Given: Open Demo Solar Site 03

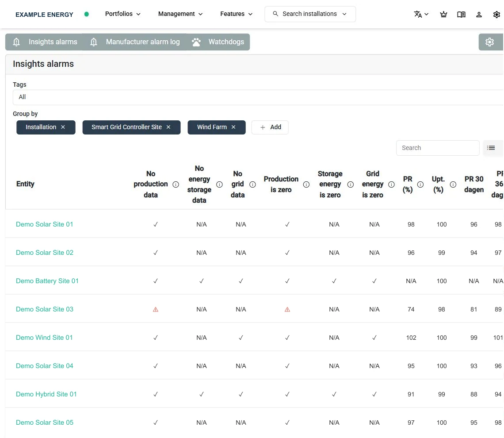Looking at the screenshot, I should tap(45, 309).
